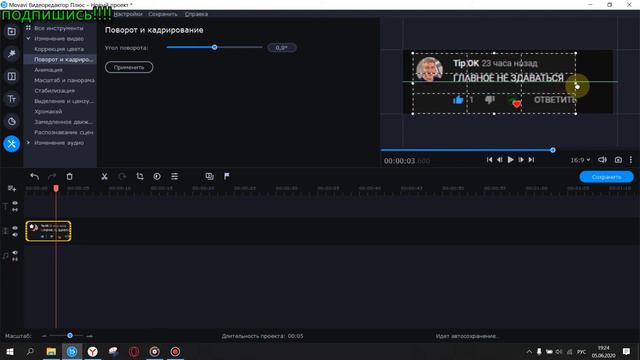Select Выделение и цензура tool
Image resolution: width=640 pixels, height=360 pixels.
(x=64, y=101)
